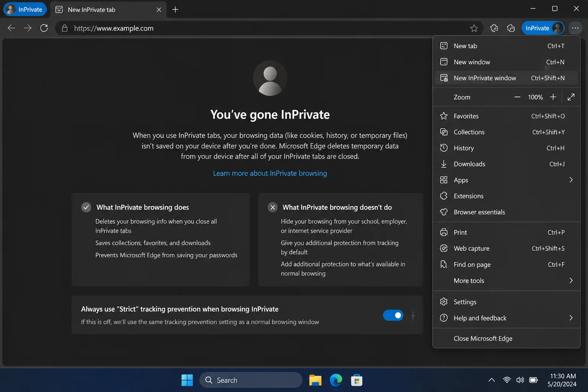Decrease zoom with the minus button
588x392 pixels.
pos(517,97)
